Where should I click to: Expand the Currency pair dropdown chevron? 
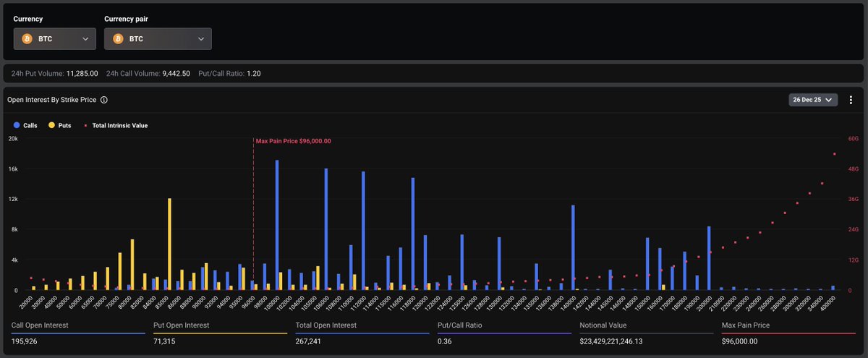200,39
